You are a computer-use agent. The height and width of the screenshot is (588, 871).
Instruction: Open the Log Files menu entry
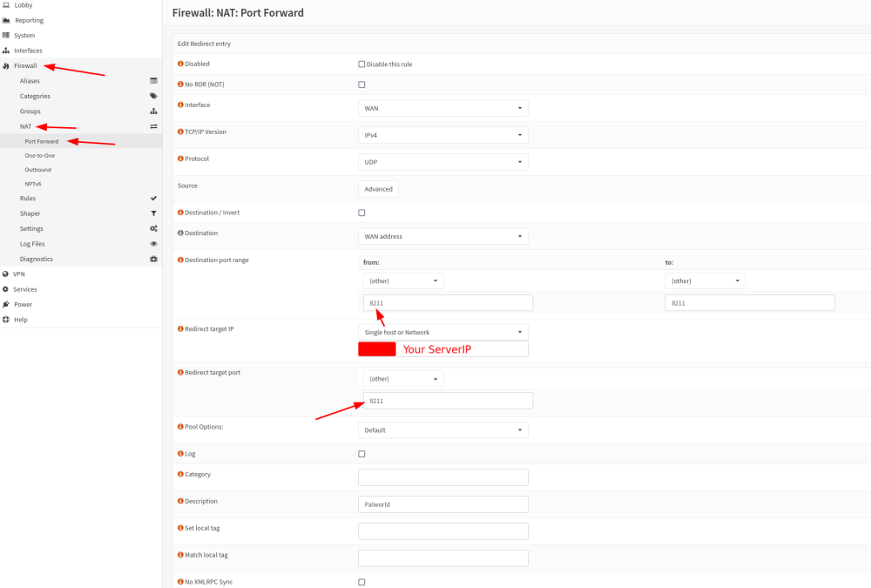pos(32,244)
